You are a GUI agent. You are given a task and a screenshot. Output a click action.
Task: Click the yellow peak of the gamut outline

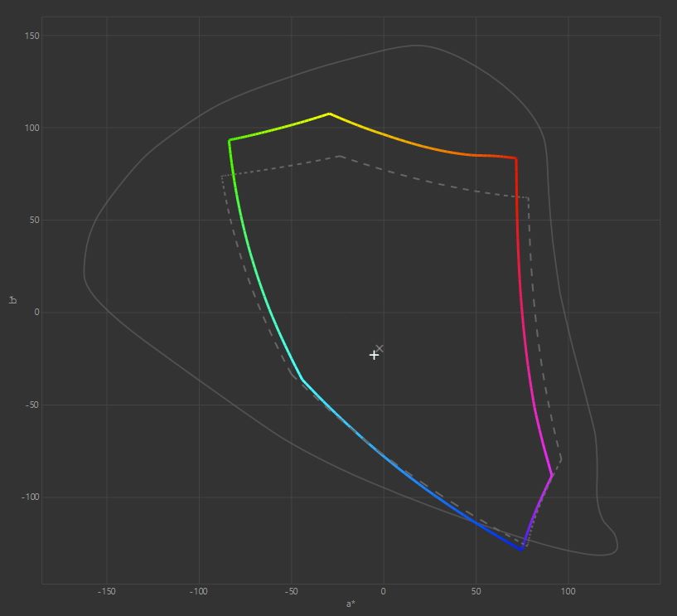click(x=329, y=114)
